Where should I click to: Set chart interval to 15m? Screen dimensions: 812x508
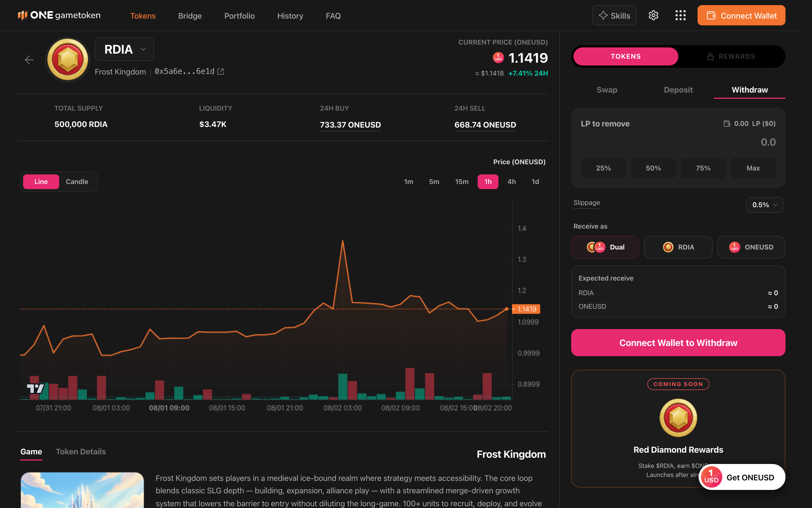(x=462, y=182)
